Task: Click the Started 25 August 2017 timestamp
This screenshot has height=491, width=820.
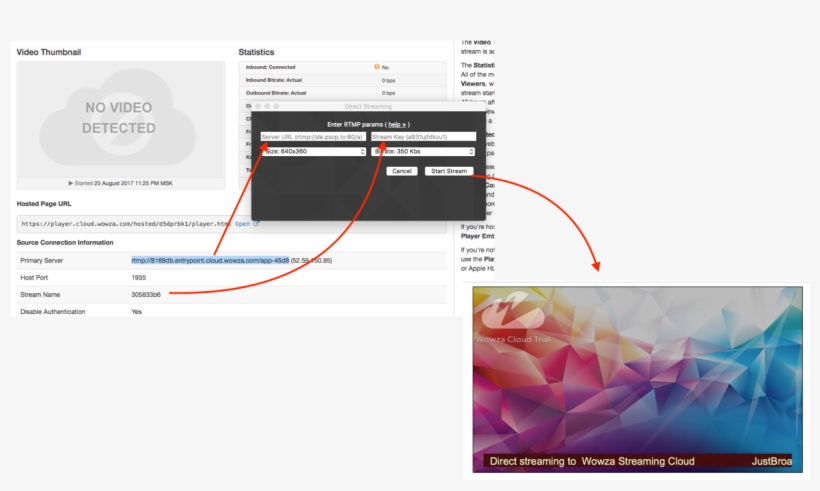Action: point(121,184)
